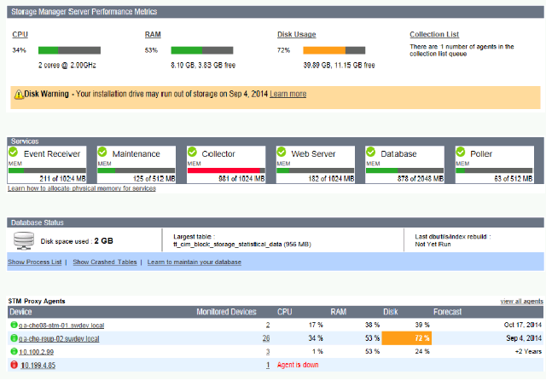Image resolution: width=546 pixels, height=392 pixels.
Task: Click the Database service status icon
Action: [x=372, y=153]
